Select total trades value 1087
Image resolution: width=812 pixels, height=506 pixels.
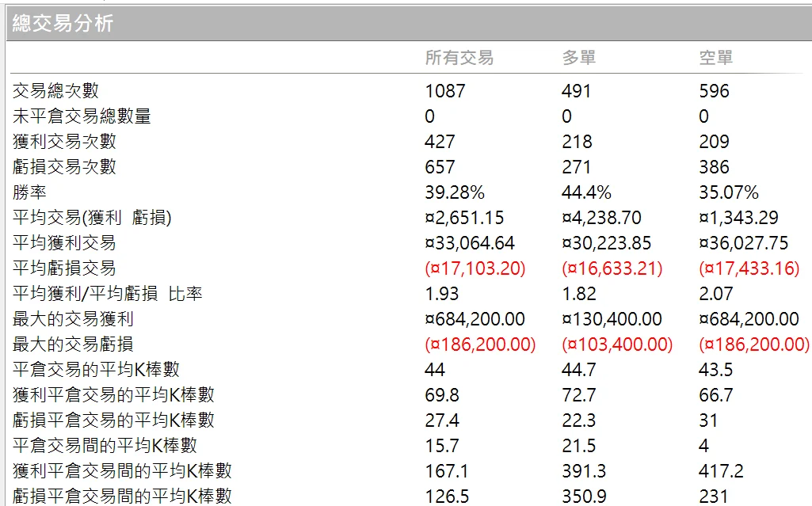(445, 91)
